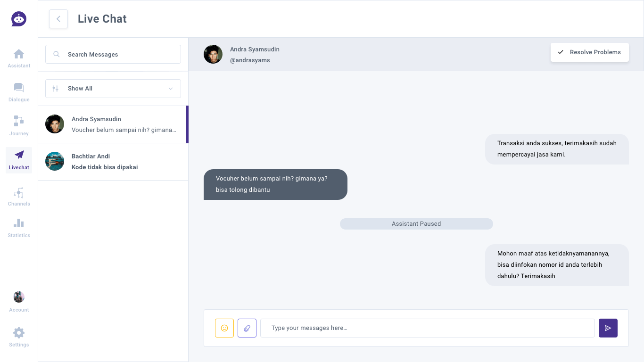This screenshot has width=644, height=362.
Task: Focus the Type your messages here field
Action: pos(428,328)
